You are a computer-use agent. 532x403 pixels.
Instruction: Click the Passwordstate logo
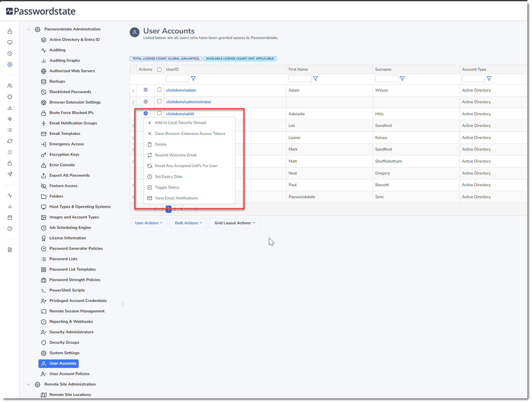(41, 11)
